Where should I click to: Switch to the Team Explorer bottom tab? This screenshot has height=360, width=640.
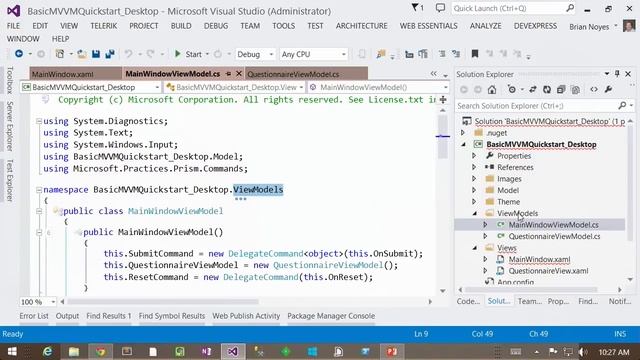tap(529, 301)
